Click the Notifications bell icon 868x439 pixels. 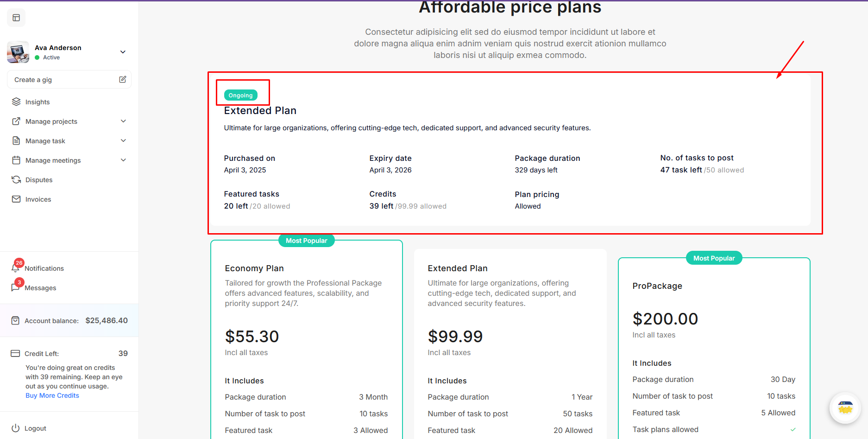15,268
